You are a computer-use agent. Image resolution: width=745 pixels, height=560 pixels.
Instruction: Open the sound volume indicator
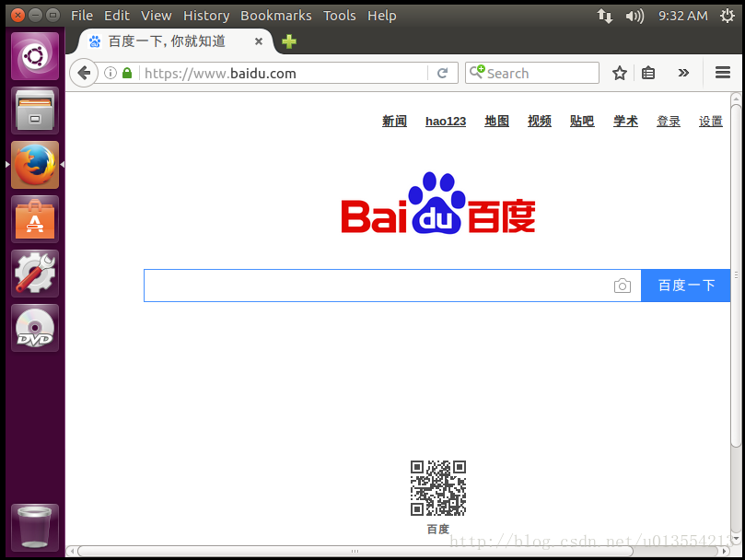click(x=634, y=16)
